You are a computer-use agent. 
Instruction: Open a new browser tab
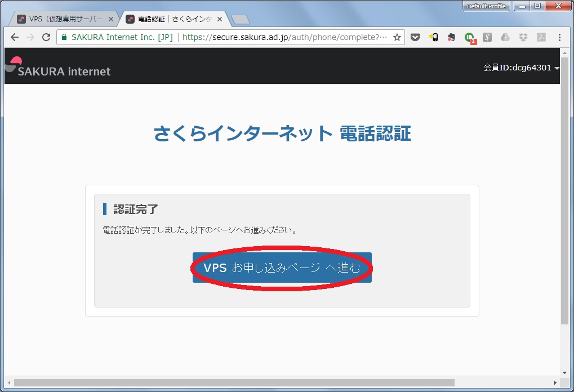[x=241, y=20]
